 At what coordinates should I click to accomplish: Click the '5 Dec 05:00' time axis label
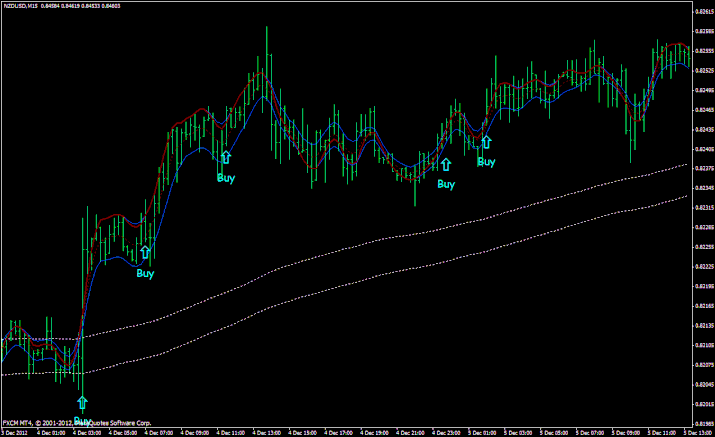[554, 432]
